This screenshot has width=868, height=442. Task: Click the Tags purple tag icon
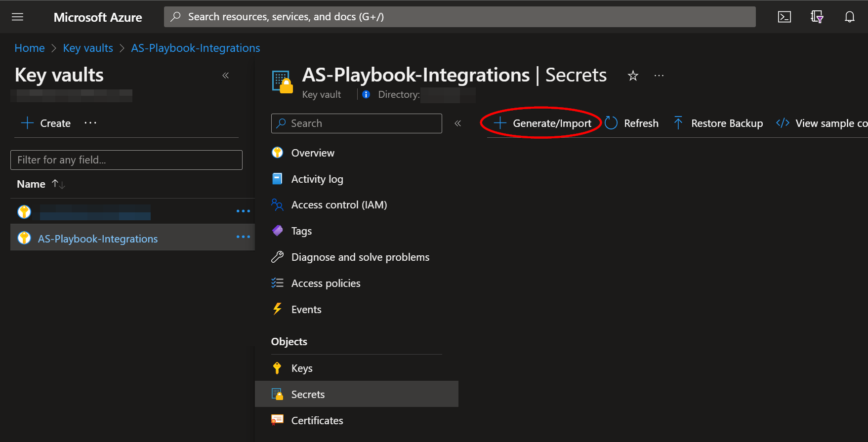click(x=278, y=231)
